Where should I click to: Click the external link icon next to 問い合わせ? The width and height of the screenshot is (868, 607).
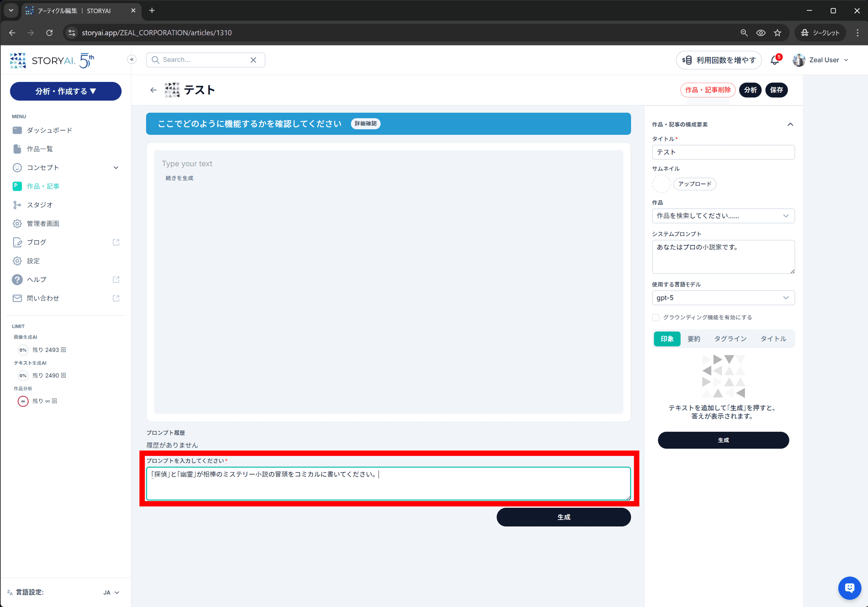coord(116,298)
